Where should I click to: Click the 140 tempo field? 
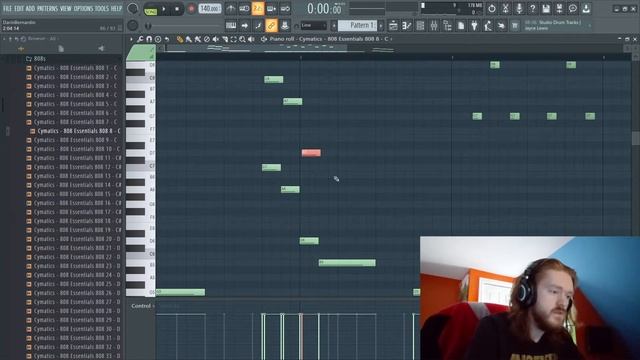209,8
